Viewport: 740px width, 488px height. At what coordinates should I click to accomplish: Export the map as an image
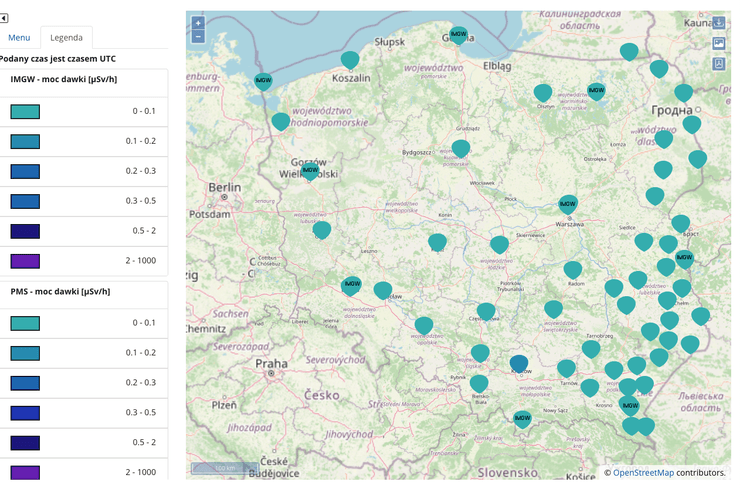[719, 43]
